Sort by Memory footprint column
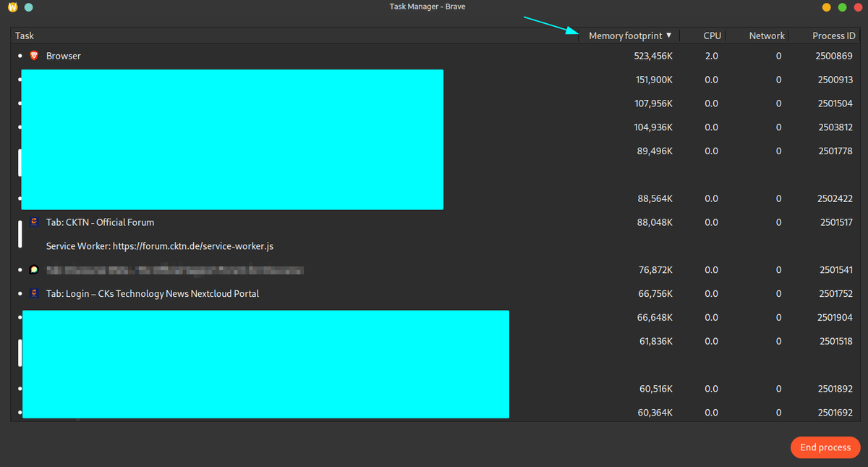 [629, 35]
